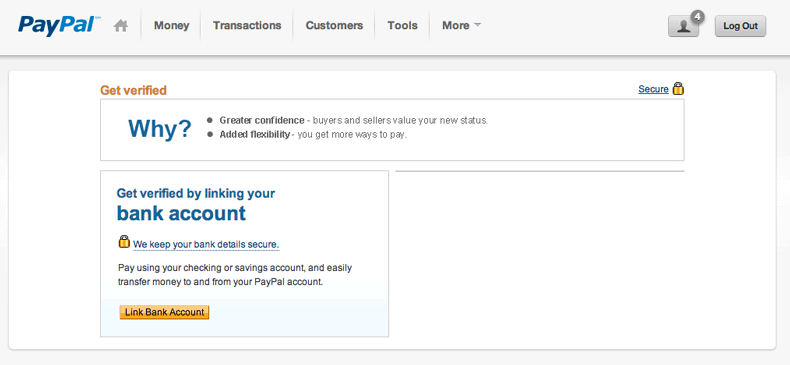This screenshot has height=365, width=790.
Task: Click the Log Out button
Action: point(740,26)
